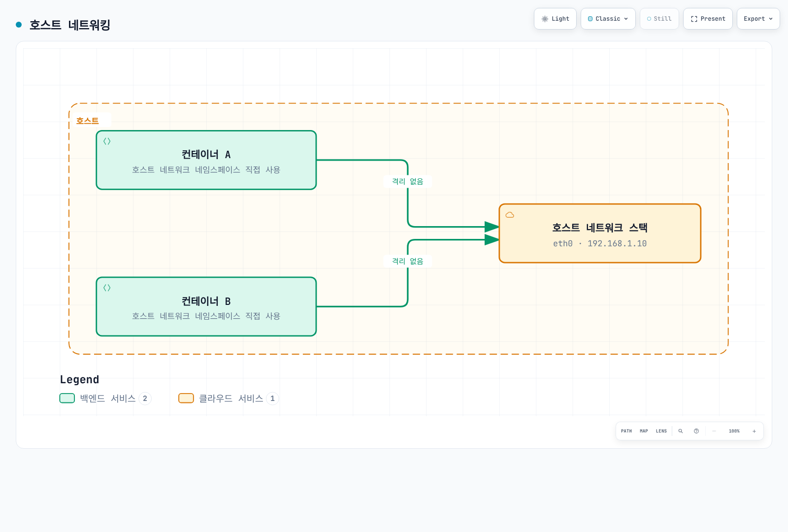Viewport: 788px width, 532px height.
Task: Enter Present fullscreen mode
Action: pyautogui.click(x=708, y=19)
